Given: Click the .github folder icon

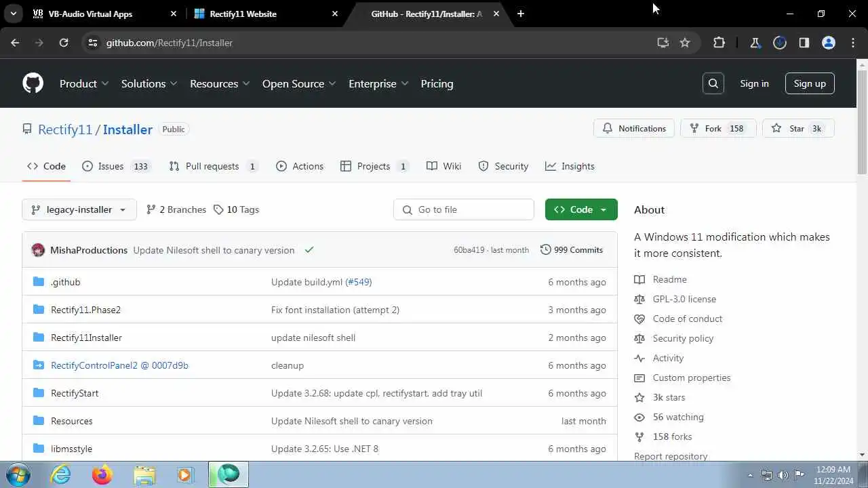Looking at the screenshot, I should click(x=39, y=282).
